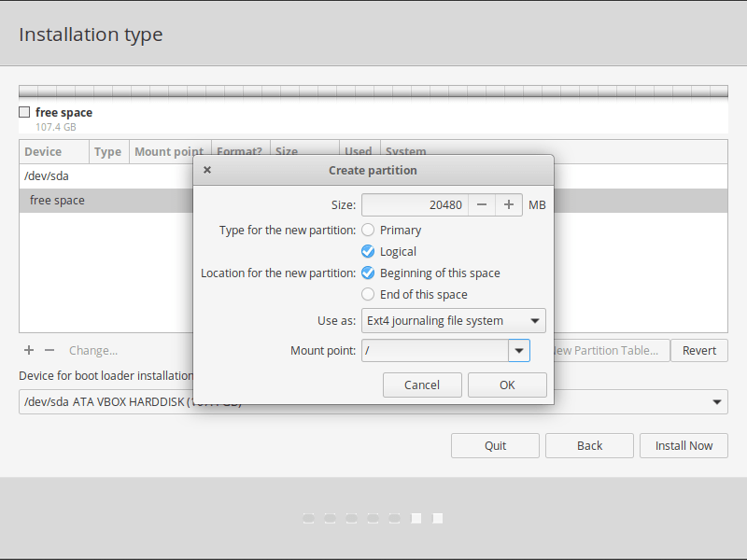Viewport: 747px width, 560px height.
Task: Select Logical as the partition type
Action: pyautogui.click(x=368, y=251)
